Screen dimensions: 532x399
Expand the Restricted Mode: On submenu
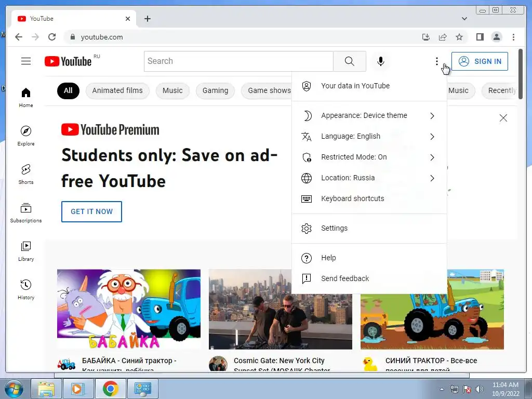[x=369, y=157]
